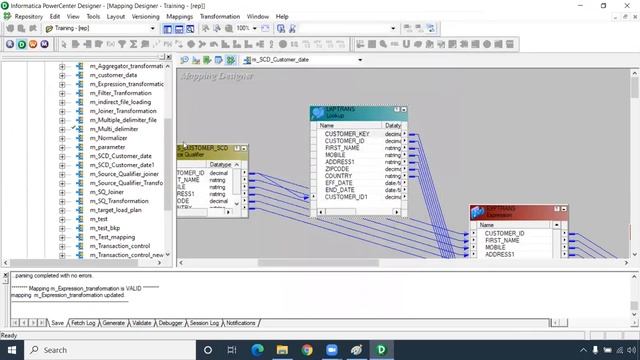Viewport: 640px width, 360px height.
Task: Open the 100% zoom level dropdown
Action: pyautogui.click(x=255, y=28)
